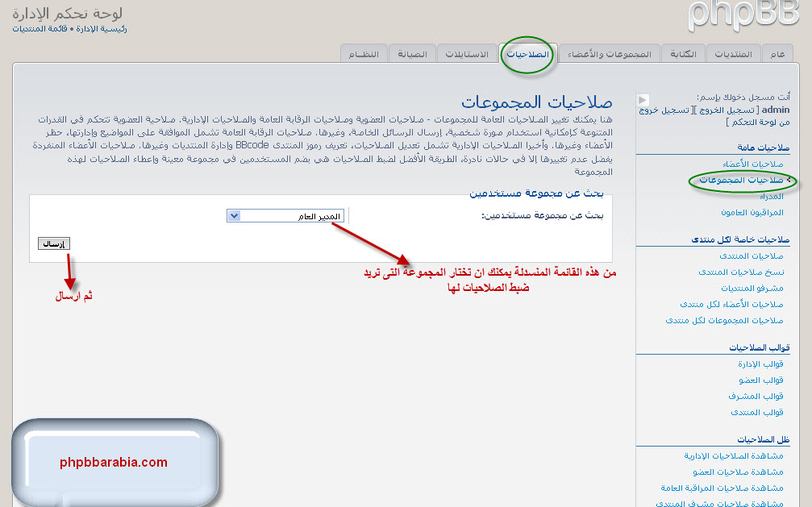
Task: Open مشرفو المنتديات in the sidebar
Action: click(752, 288)
